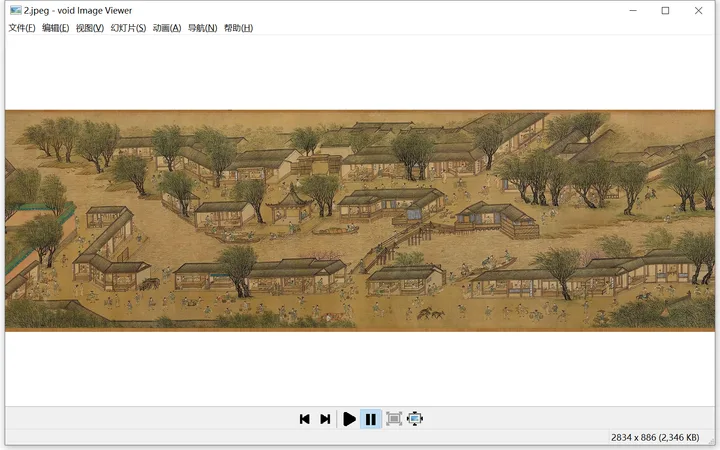Close the void Image Viewer window
The width and height of the screenshot is (720, 450).
[698, 10]
